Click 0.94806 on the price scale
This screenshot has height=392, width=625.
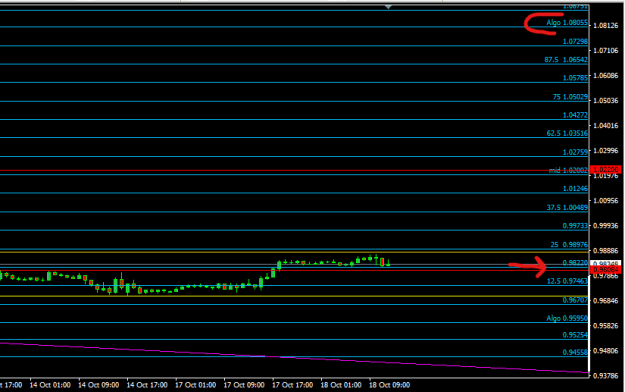pos(605,351)
